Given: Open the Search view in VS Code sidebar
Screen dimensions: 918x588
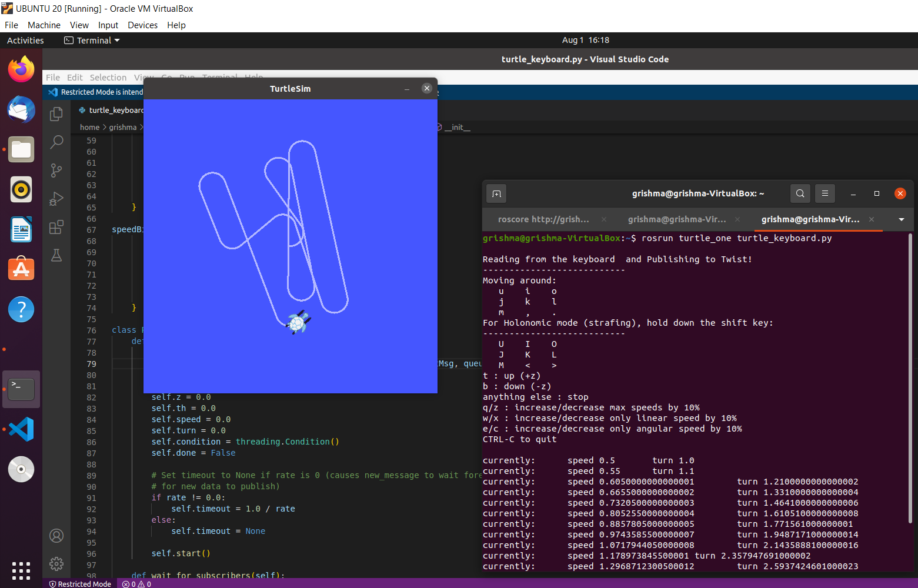Looking at the screenshot, I should point(56,142).
